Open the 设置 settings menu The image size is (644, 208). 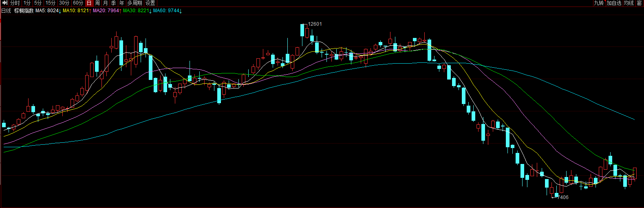[x=150, y=3]
